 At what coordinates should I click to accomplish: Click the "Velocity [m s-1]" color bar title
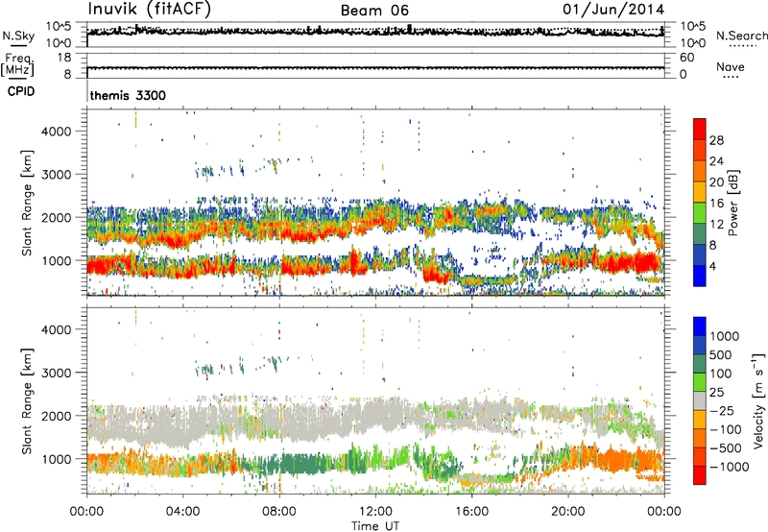tap(758, 399)
